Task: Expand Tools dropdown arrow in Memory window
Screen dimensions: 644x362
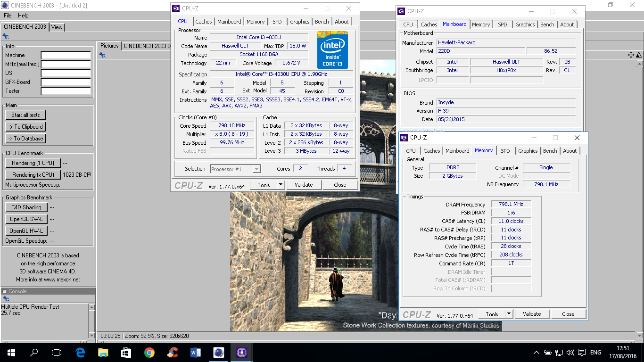Action: pos(509,314)
